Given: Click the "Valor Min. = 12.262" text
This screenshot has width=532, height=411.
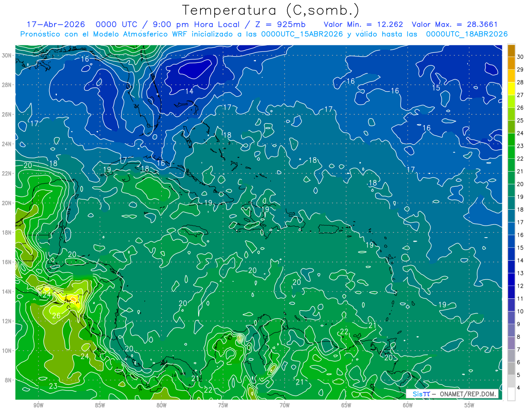Looking at the screenshot, I should tap(363, 24).
